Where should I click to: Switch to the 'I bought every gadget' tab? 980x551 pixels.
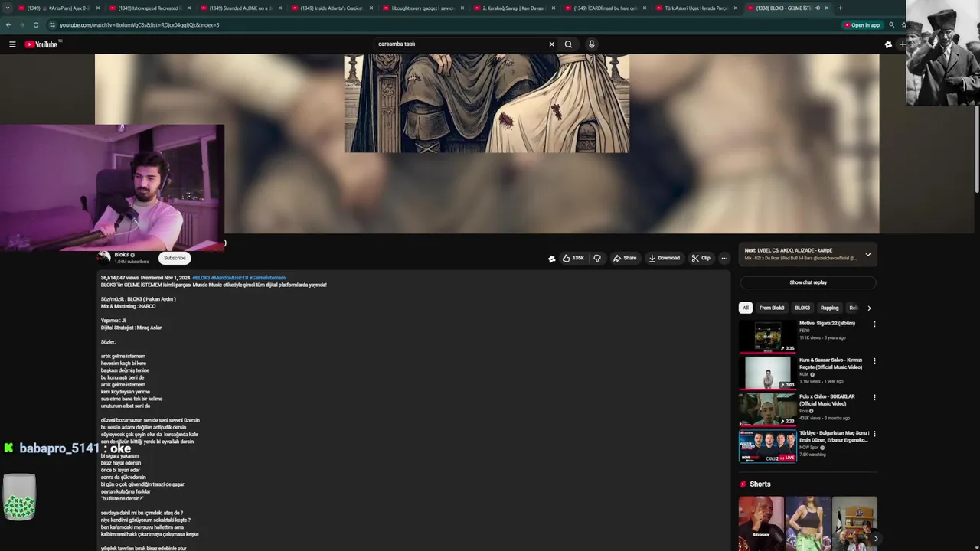click(x=423, y=8)
